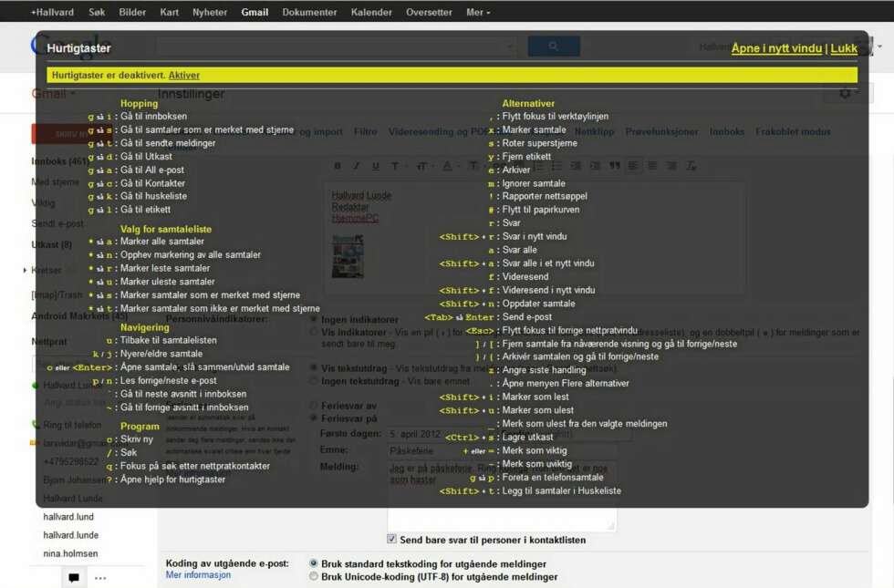Image resolution: width=894 pixels, height=588 pixels.
Task: Open the font dropdown in signature toolbar
Action: point(398,166)
